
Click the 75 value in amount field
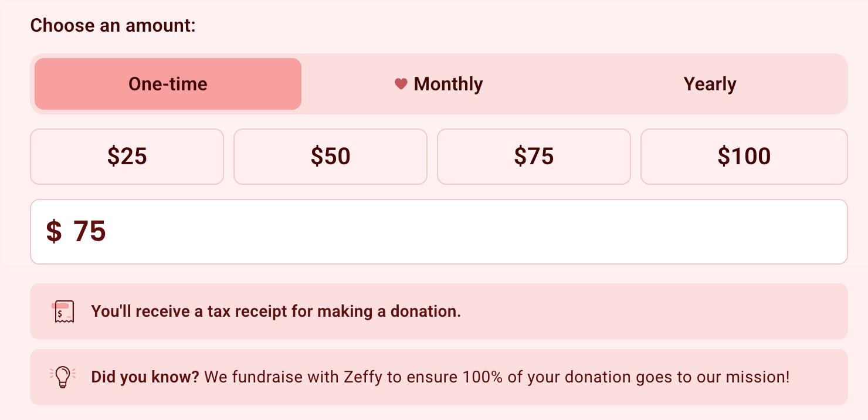pyautogui.click(x=90, y=232)
